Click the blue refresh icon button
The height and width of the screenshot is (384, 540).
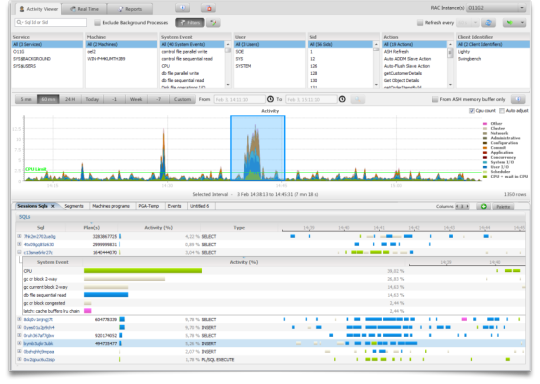(488, 23)
